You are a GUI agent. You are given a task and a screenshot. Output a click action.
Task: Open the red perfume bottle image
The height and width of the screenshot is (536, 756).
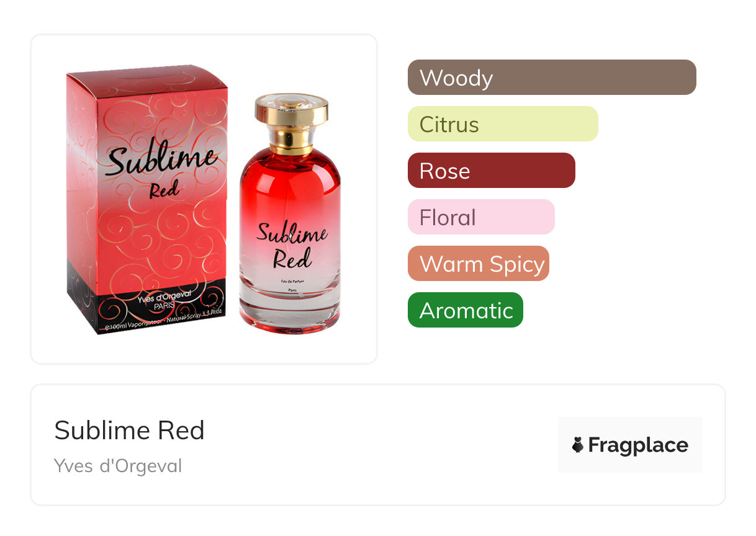(290, 213)
